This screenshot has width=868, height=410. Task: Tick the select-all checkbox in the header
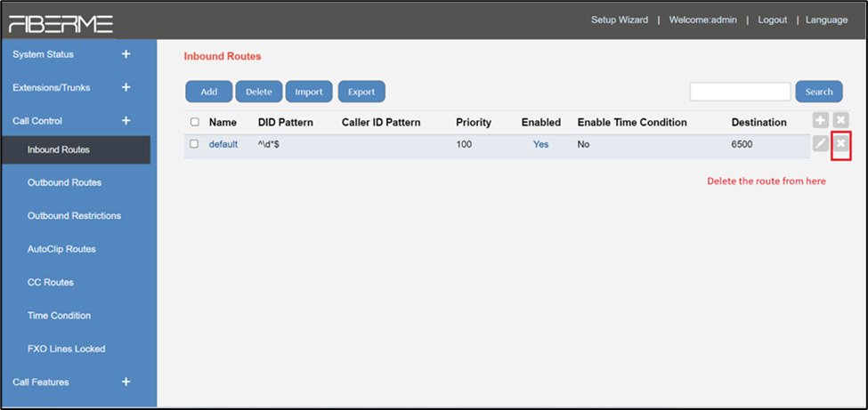coord(194,122)
